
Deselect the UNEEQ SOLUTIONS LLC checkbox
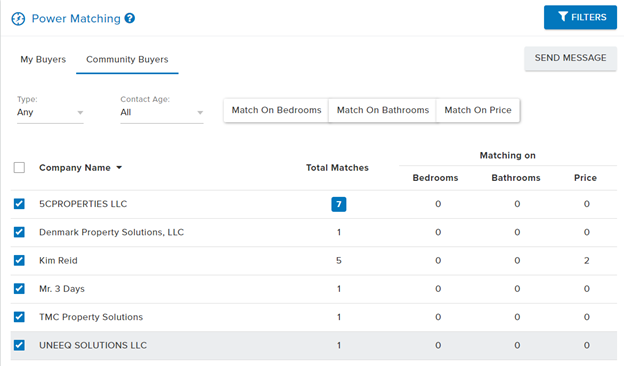pos(19,345)
